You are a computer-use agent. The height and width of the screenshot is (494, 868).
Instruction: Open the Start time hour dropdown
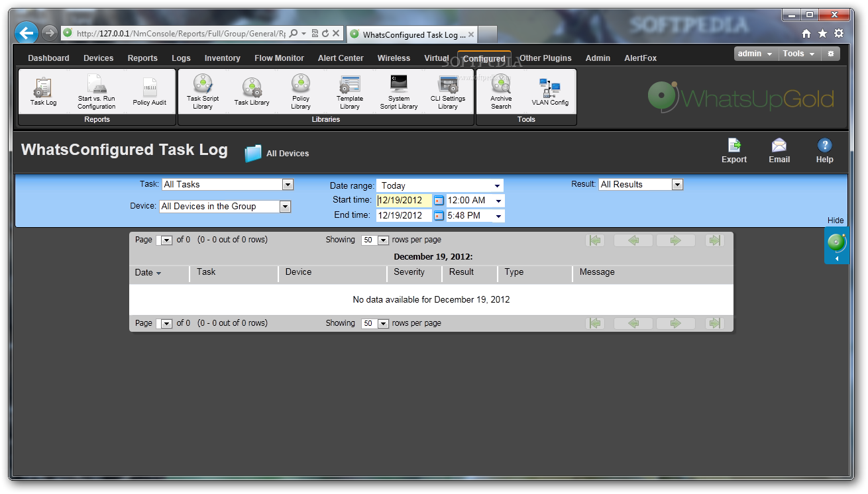(x=498, y=201)
